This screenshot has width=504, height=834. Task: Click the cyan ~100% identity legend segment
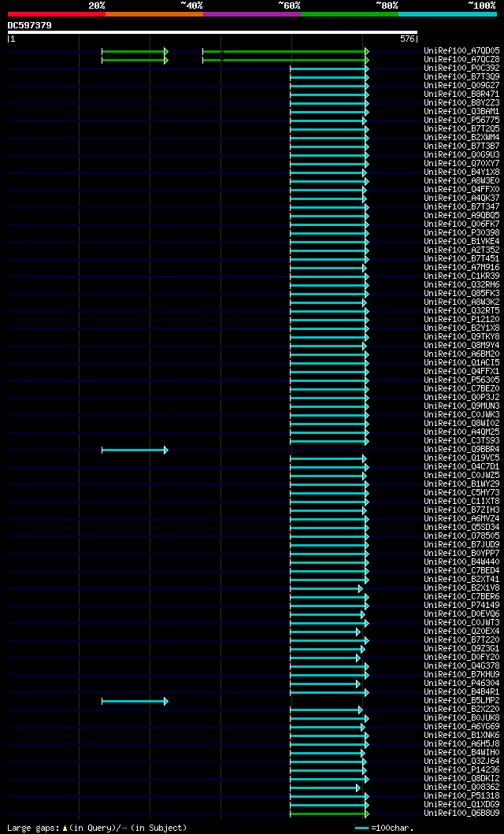447,14
